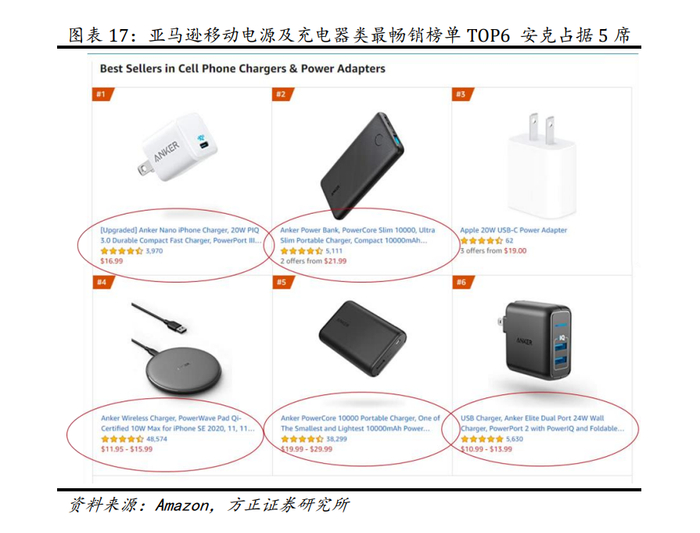Click the #2 rank badge
The width and height of the screenshot is (700, 533).
(x=283, y=94)
